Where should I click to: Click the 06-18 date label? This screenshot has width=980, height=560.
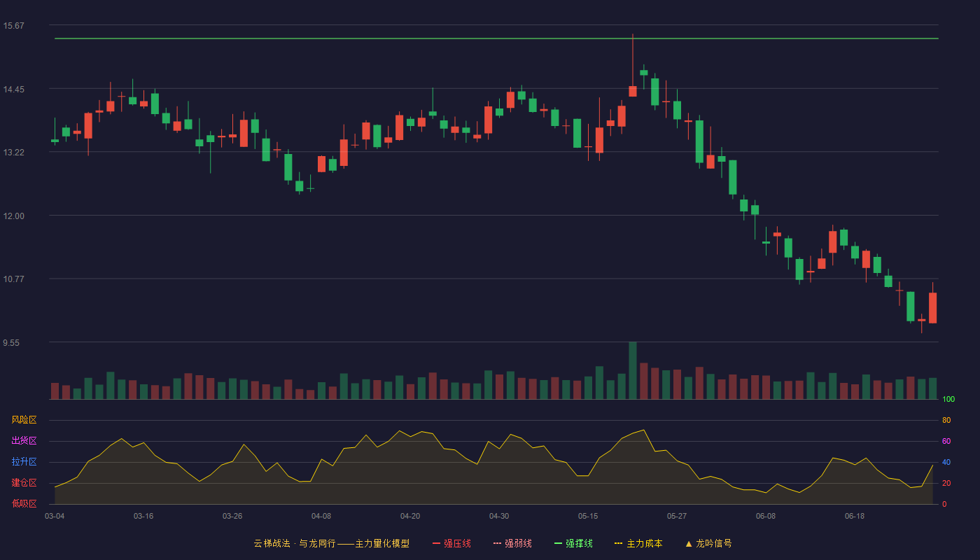(x=855, y=516)
